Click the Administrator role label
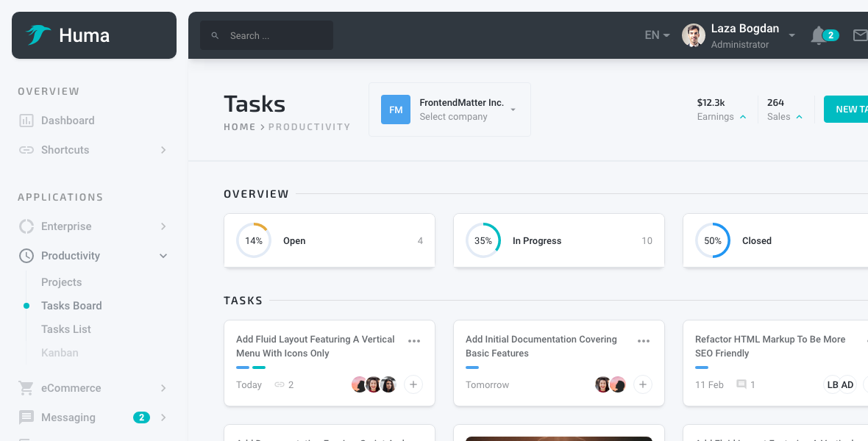The width and height of the screenshot is (868, 441). (x=739, y=44)
